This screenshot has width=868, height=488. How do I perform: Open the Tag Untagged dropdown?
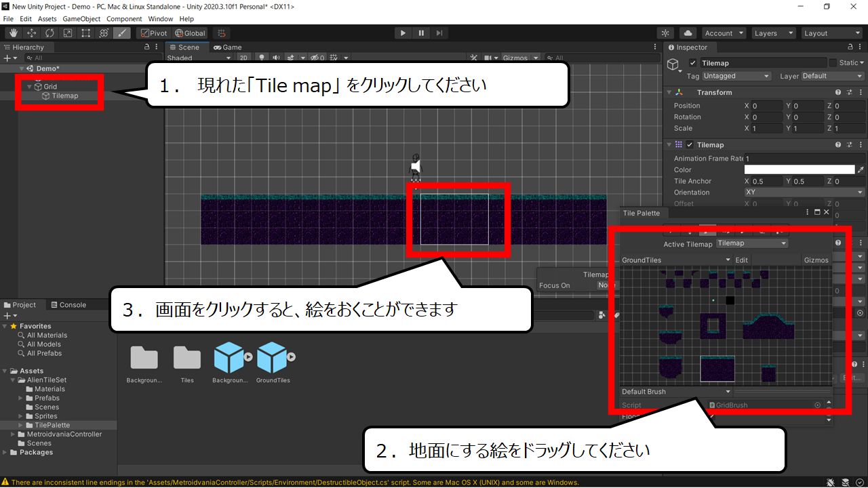(x=736, y=76)
